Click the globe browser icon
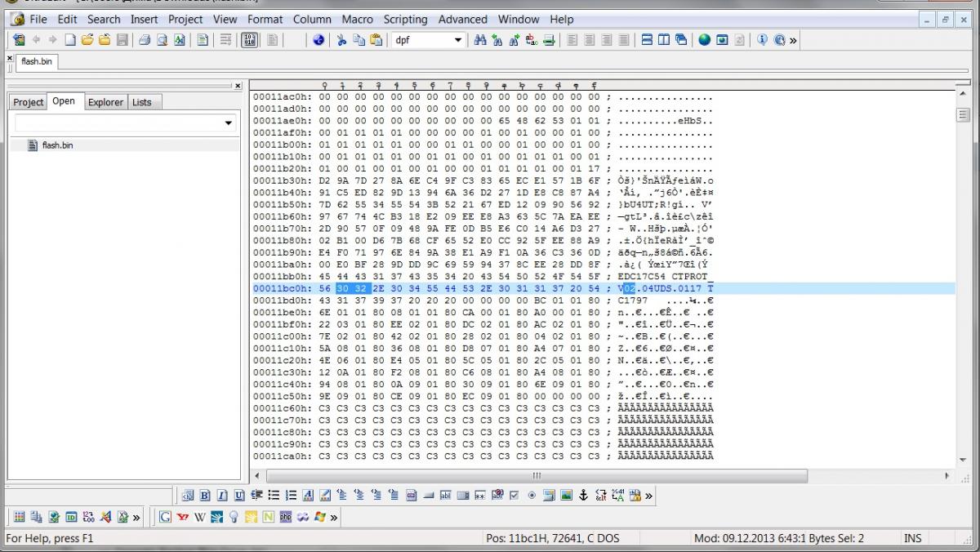The width and height of the screenshot is (980, 552). [704, 39]
